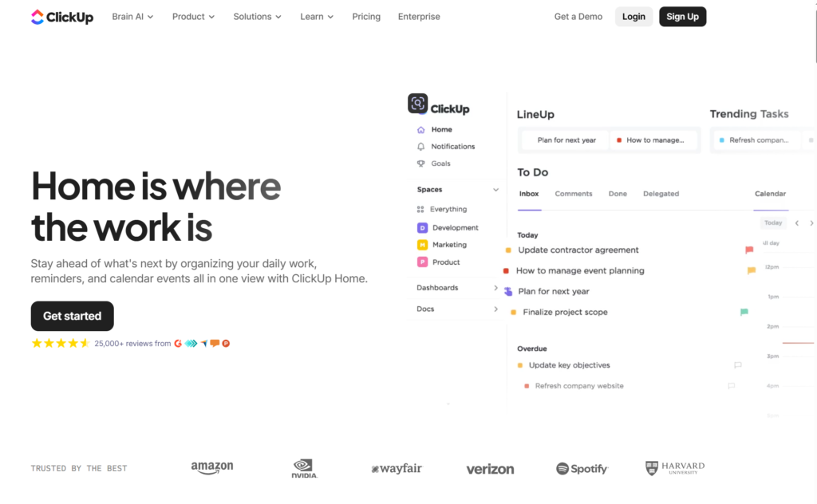Click flag outline on Update key objectives
The height and width of the screenshot is (504, 817).
(x=738, y=365)
